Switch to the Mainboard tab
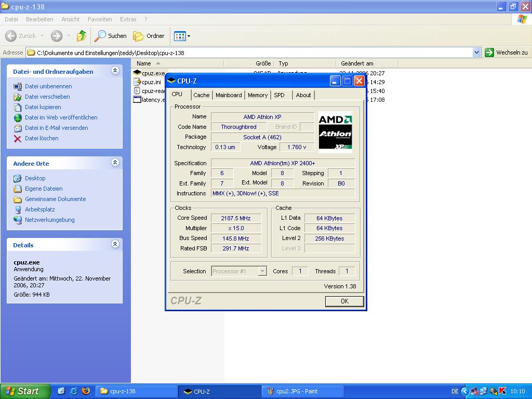The image size is (532, 399). click(229, 95)
